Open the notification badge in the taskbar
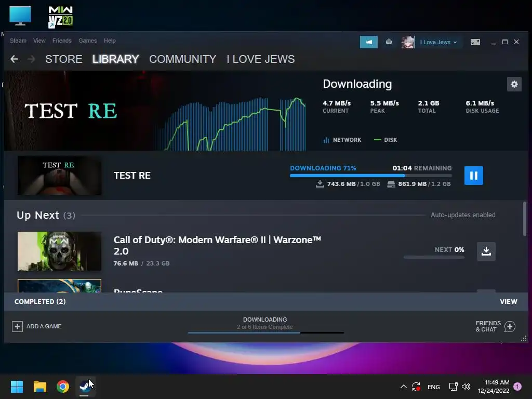532x399 pixels. click(517, 387)
